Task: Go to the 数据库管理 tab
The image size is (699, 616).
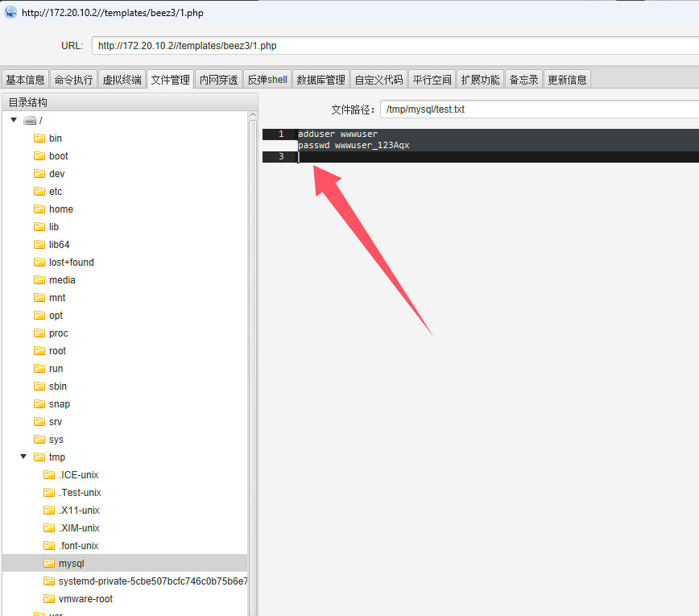Action: click(321, 80)
